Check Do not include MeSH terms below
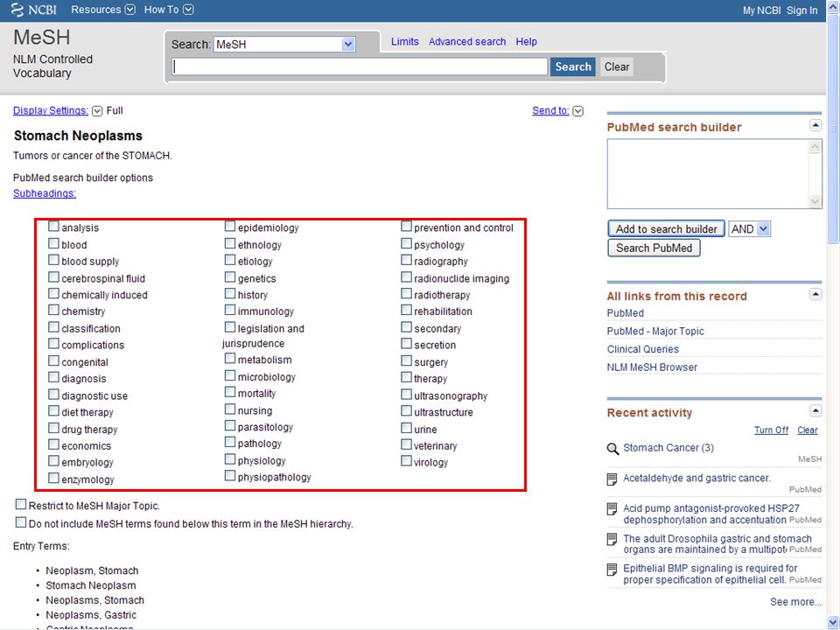This screenshot has width=840, height=630. (21, 522)
